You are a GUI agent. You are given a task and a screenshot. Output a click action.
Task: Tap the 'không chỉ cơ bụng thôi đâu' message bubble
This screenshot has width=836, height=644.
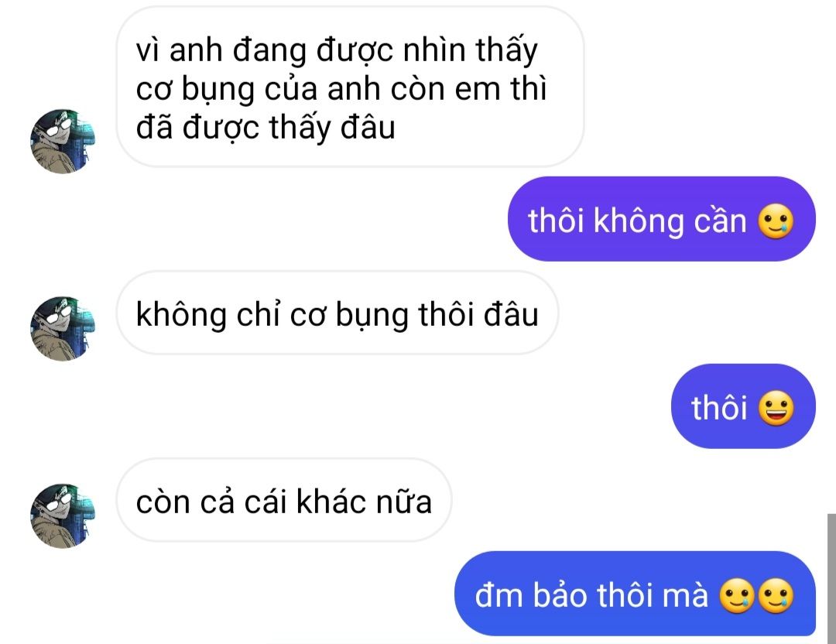point(337,313)
